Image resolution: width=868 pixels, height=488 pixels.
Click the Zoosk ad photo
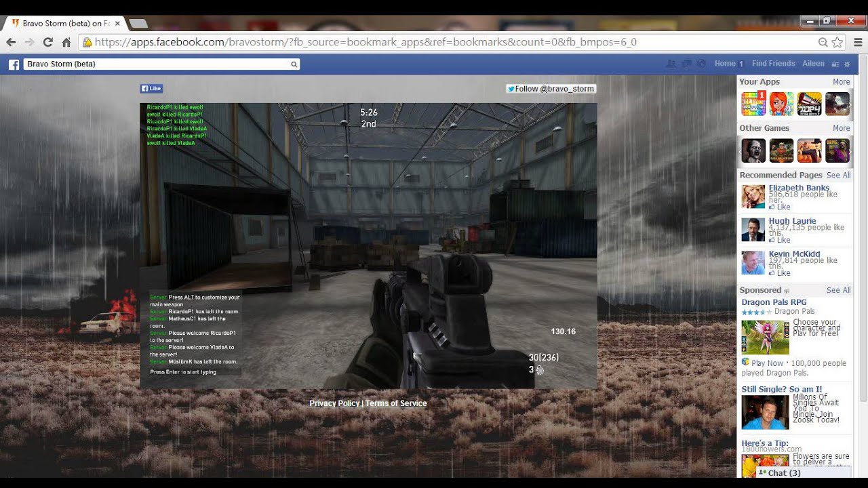765,413
